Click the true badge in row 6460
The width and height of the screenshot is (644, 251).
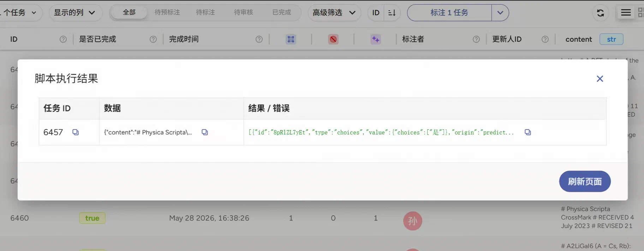click(92, 218)
